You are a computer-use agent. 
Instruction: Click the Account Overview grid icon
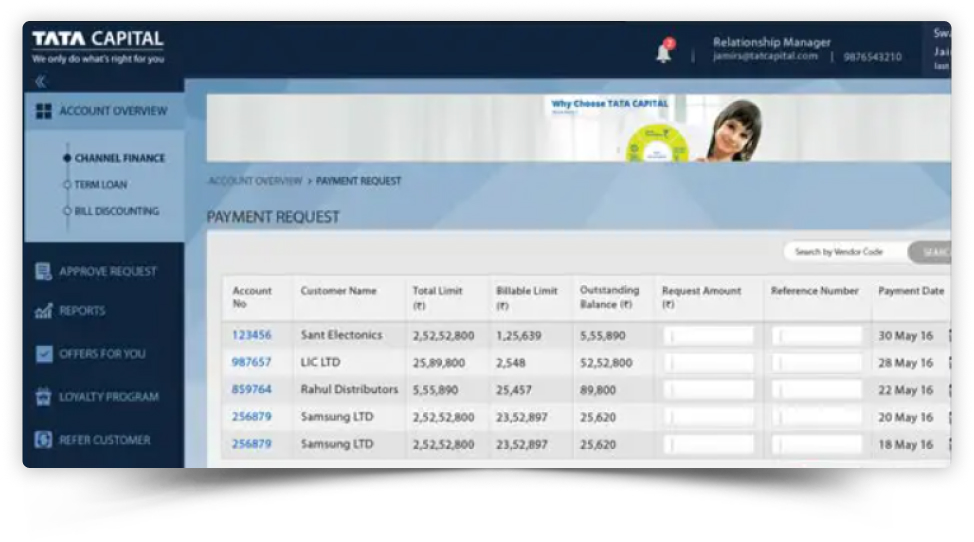[x=43, y=111]
